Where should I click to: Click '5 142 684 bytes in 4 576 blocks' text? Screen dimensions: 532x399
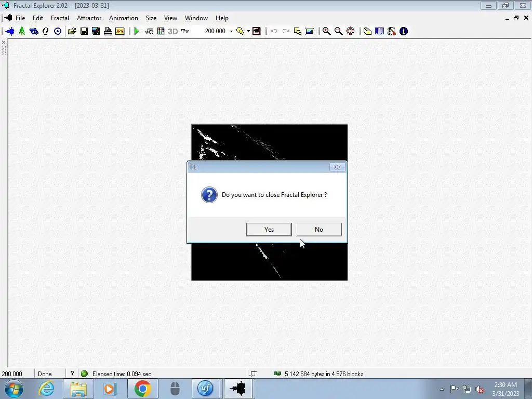tap(324, 374)
